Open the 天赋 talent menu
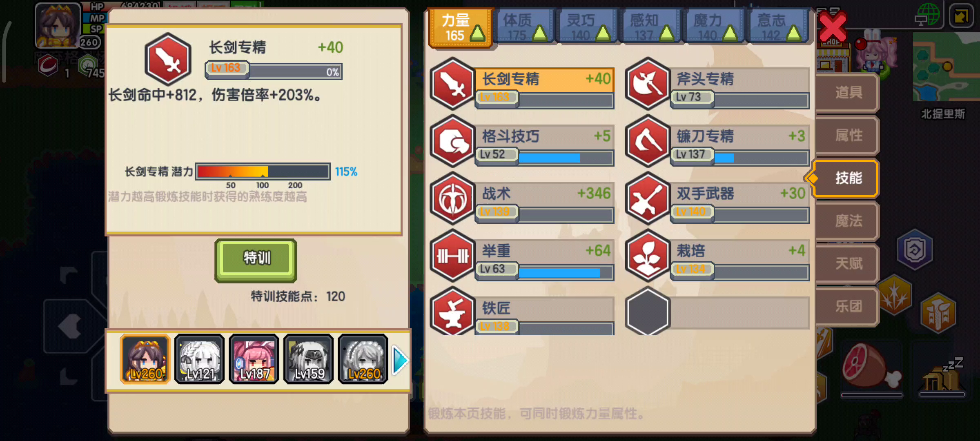The image size is (980, 441). tap(847, 263)
